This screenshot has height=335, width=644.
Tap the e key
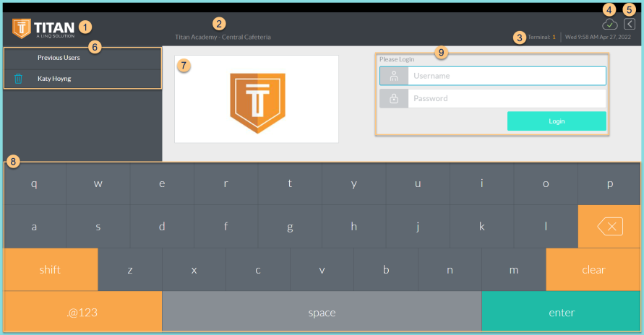click(162, 183)
